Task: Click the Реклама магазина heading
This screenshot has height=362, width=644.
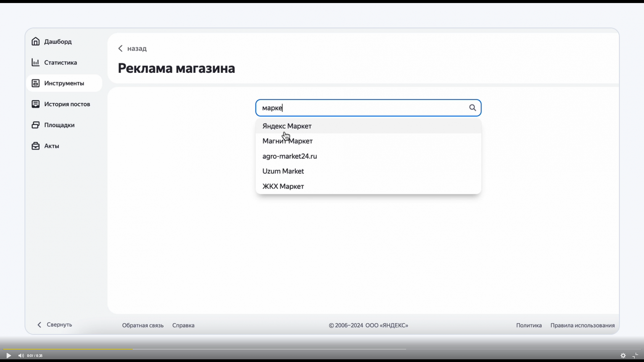Action: 176,68
